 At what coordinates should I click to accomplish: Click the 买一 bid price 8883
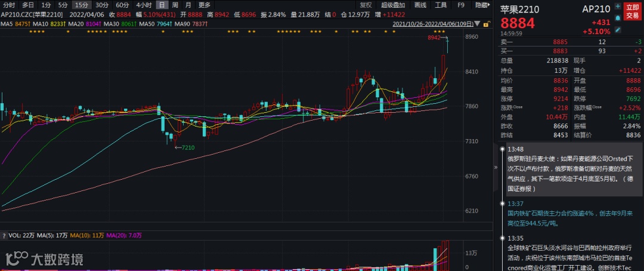pos(561,51)
